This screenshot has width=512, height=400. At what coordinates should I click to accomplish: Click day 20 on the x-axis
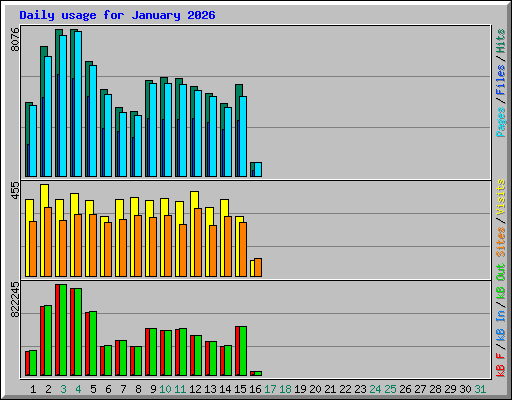tap(315, 389)
